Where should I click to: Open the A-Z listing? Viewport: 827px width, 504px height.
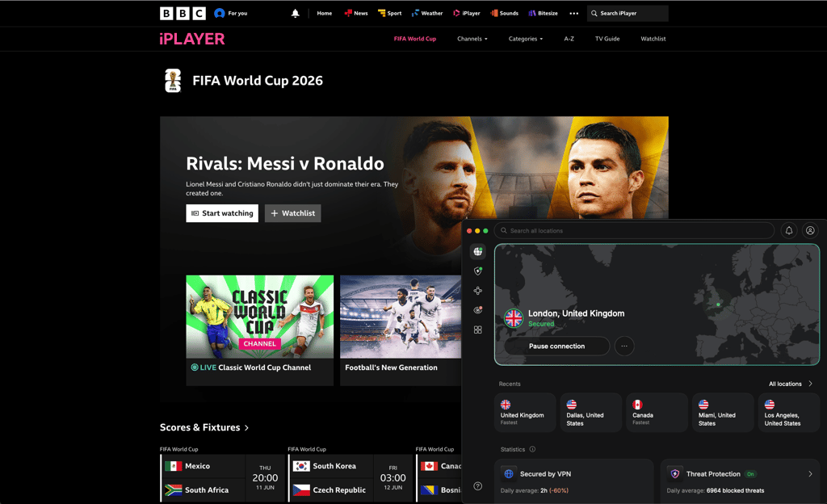point(569,39)
